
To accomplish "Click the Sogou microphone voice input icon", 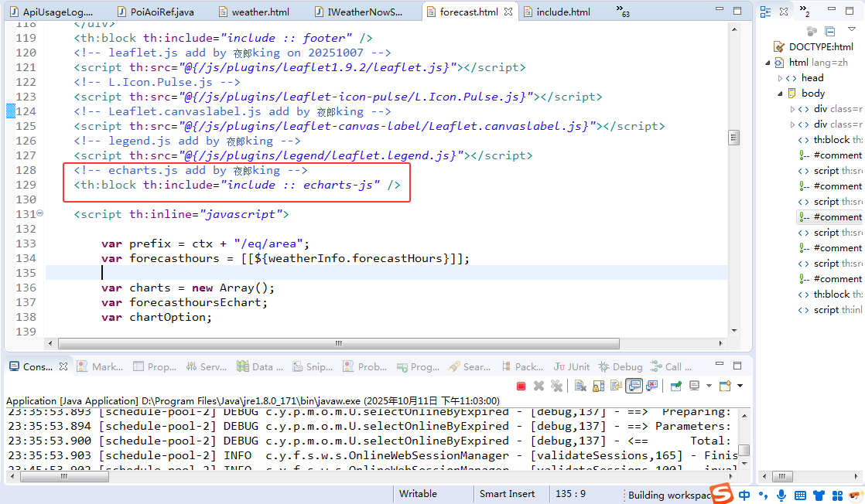I will tap(781, 495).
